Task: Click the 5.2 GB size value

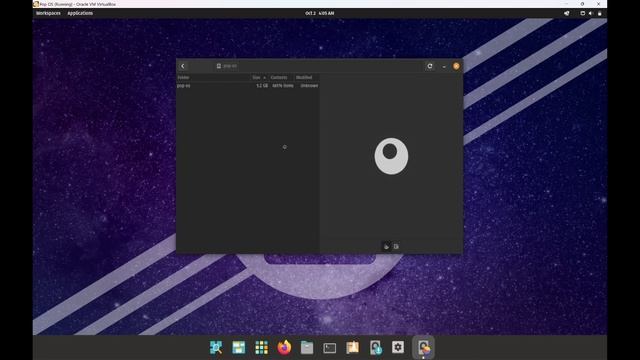Action: point(262,86)
